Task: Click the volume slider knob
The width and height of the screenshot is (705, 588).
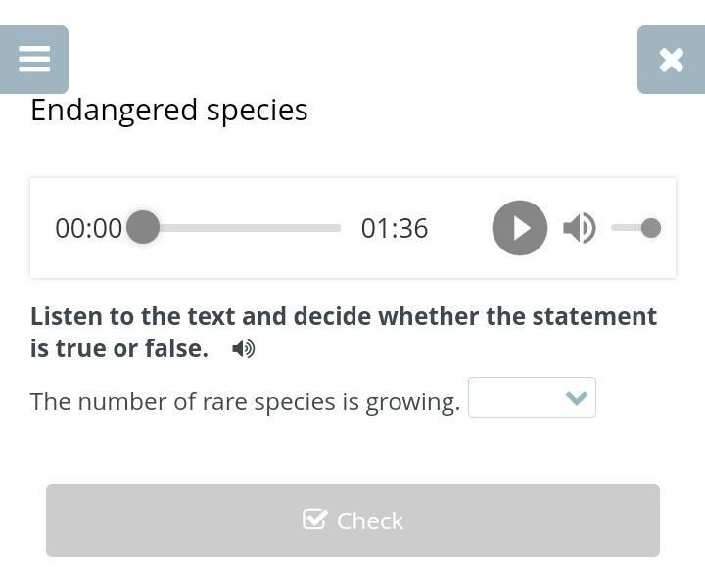Action: [651, 228]
